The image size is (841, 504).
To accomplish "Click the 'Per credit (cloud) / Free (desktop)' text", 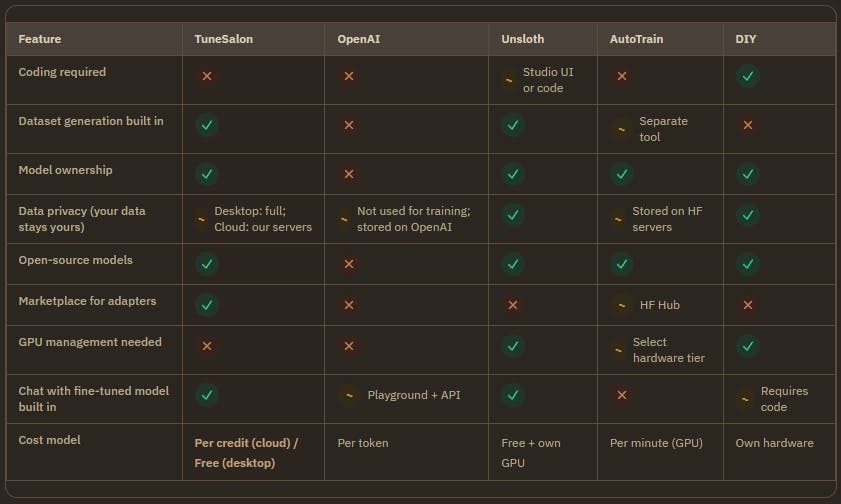I will point(247,453).
